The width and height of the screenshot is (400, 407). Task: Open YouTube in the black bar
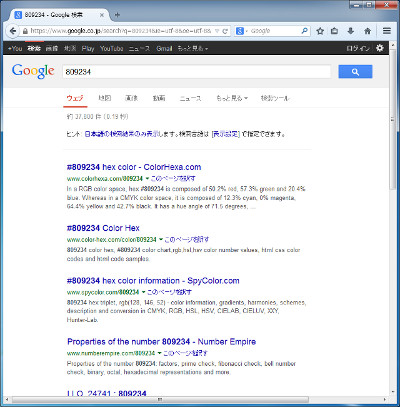(x=112, y=48)
